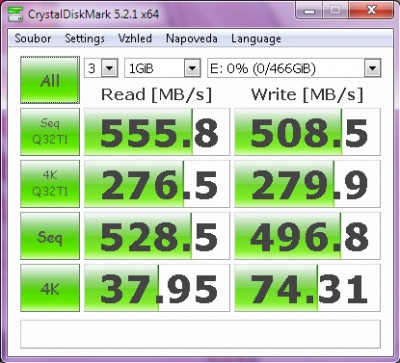The height and width of the screenshot is (363, 400).
Task: Start the plain Seq test
Action: 50,236
